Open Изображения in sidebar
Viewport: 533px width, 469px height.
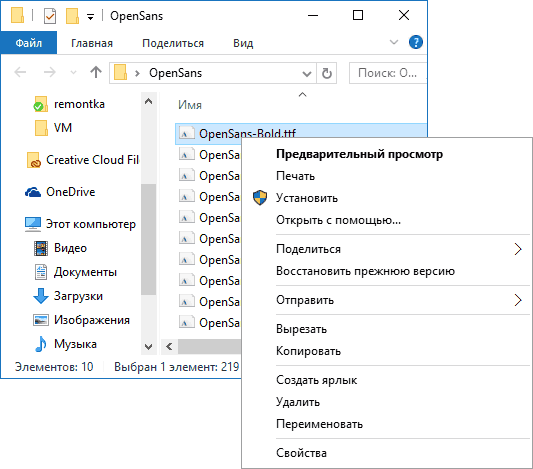tap(92, 320)
